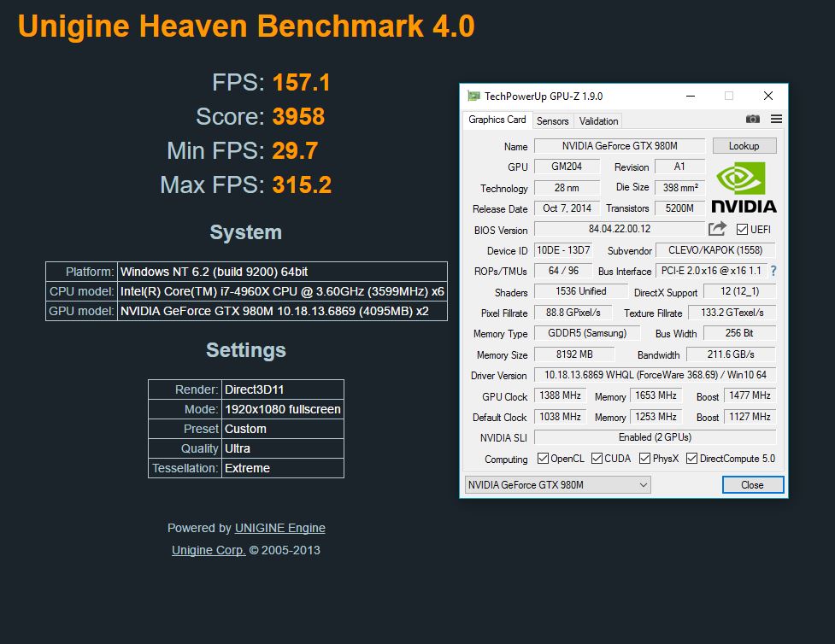Switch to the Graphics Card tab
Image resolution: width=835 pixels, height=644 pixels.
coord(497,120)
